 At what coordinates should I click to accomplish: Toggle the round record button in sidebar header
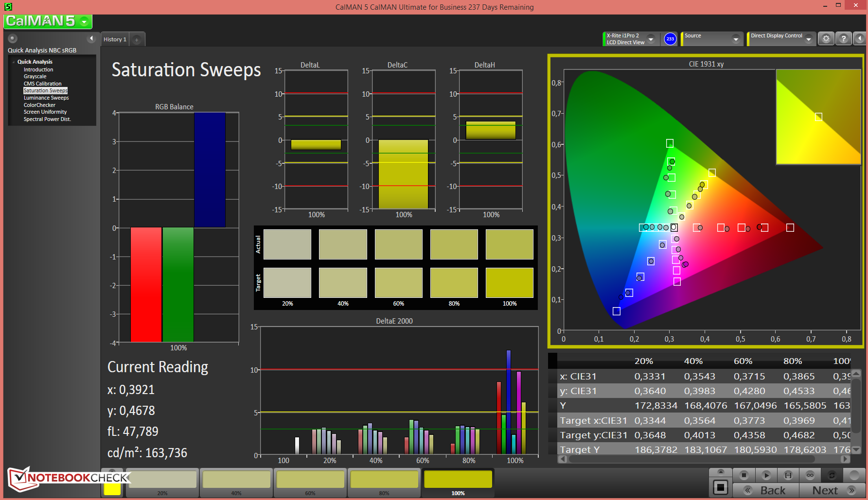point(13,38)
